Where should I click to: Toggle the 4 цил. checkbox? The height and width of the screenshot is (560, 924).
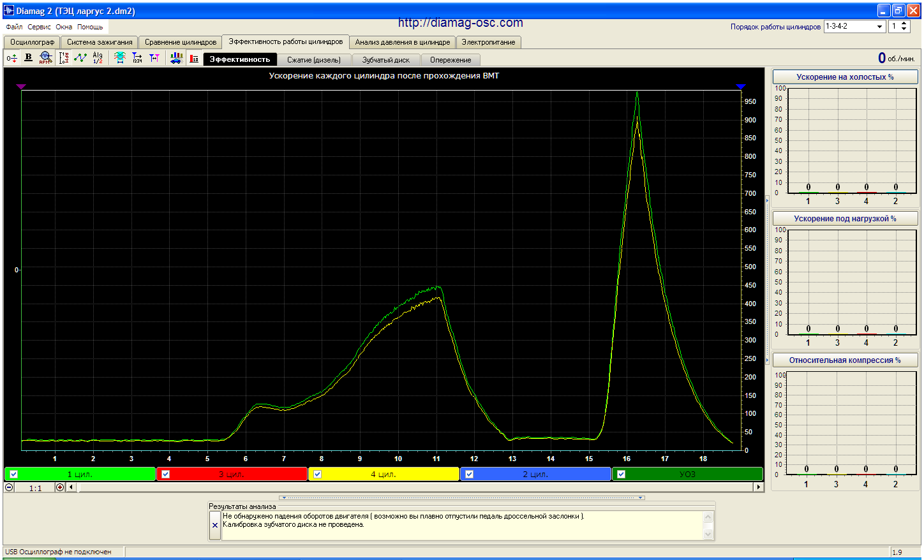(x=318, y=474)
